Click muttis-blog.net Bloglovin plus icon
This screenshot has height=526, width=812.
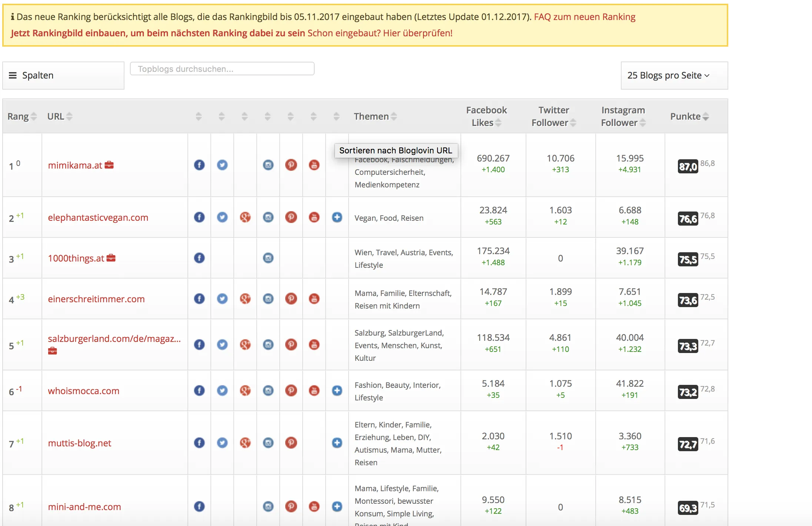point(337,443)
